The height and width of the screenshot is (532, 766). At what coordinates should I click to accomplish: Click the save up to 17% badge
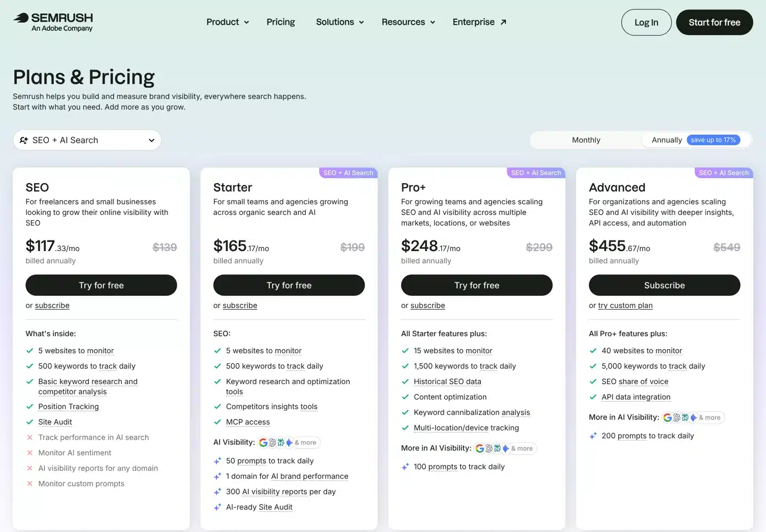[713, 140]
